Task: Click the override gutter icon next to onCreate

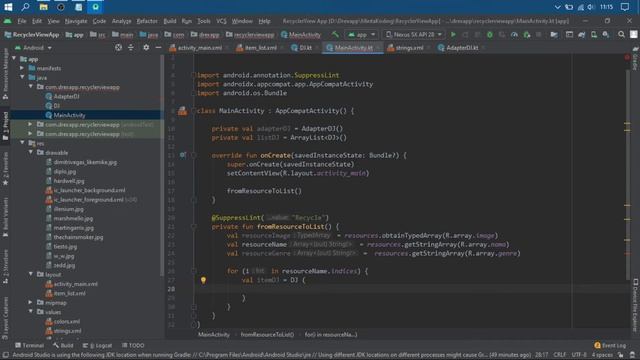Action: click(x=182, y=155)
